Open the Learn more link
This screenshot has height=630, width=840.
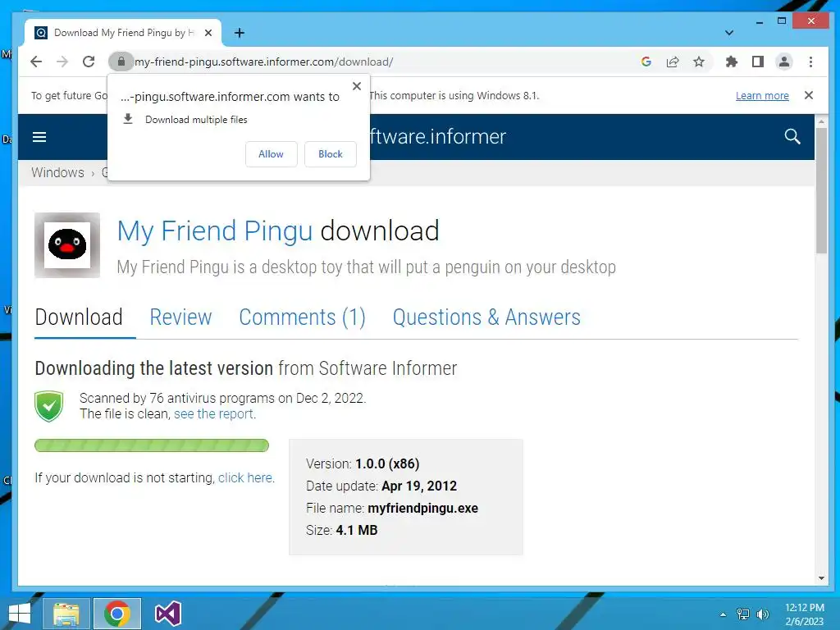(x=762, y=95)
